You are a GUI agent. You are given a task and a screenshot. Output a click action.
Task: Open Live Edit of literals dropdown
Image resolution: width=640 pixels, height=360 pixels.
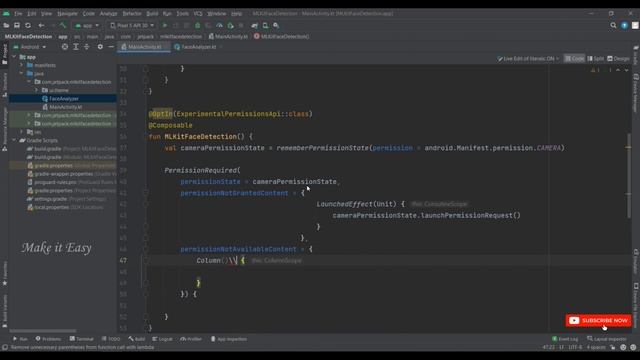pyautogui.click(x=528, y=59)
